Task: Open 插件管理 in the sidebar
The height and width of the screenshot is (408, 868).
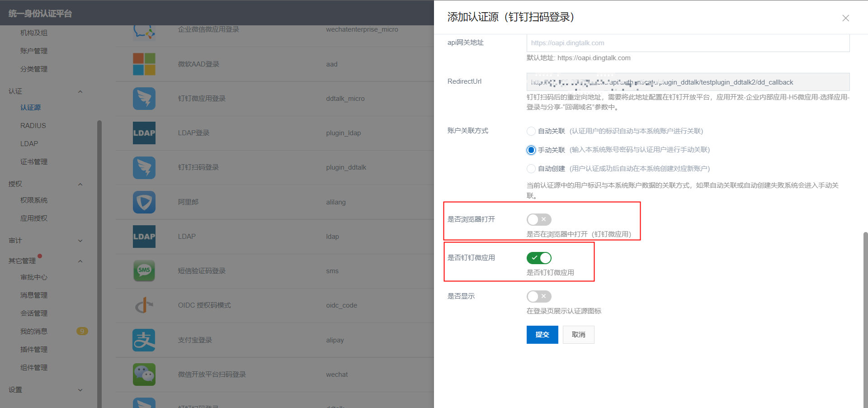Action: coord(34,349)
